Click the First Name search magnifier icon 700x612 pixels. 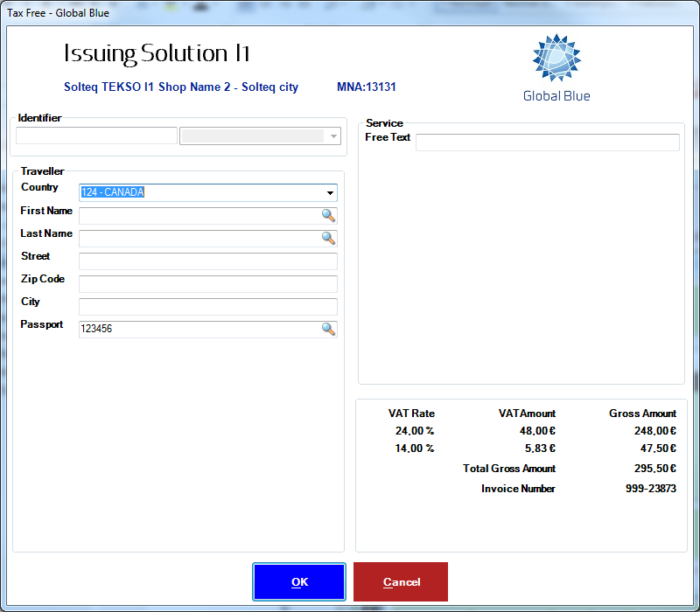[x=328, y=215]
